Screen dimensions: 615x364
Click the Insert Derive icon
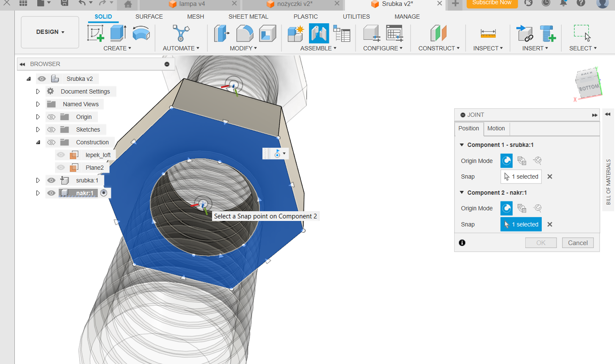pyautogui.click(x=525, y=33)
